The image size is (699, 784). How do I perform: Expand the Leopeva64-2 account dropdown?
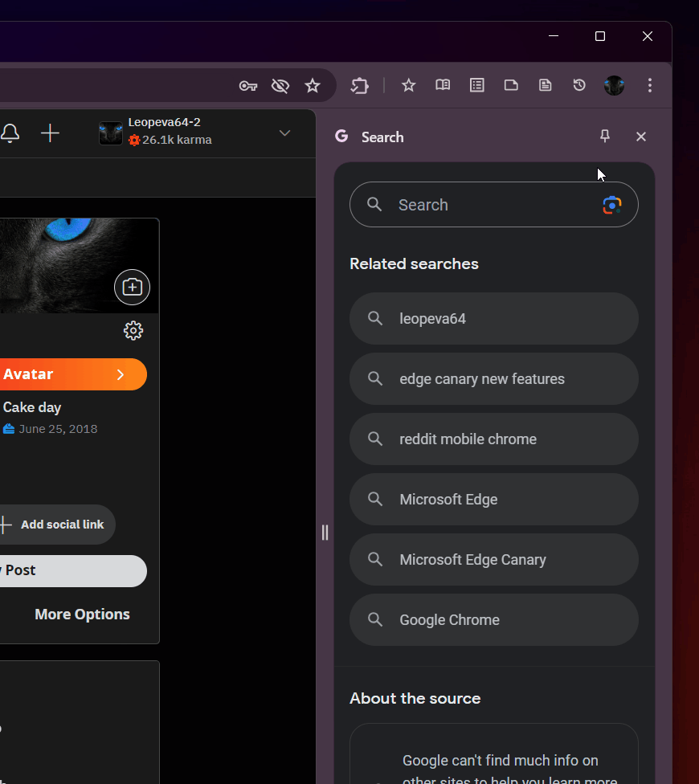point(284,133)
